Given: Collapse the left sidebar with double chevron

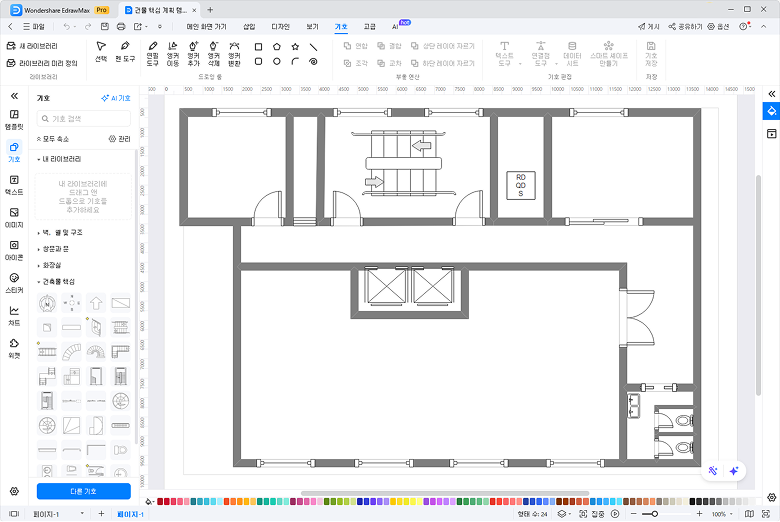Looking at the screenshot, I should [x=14, y=96].
